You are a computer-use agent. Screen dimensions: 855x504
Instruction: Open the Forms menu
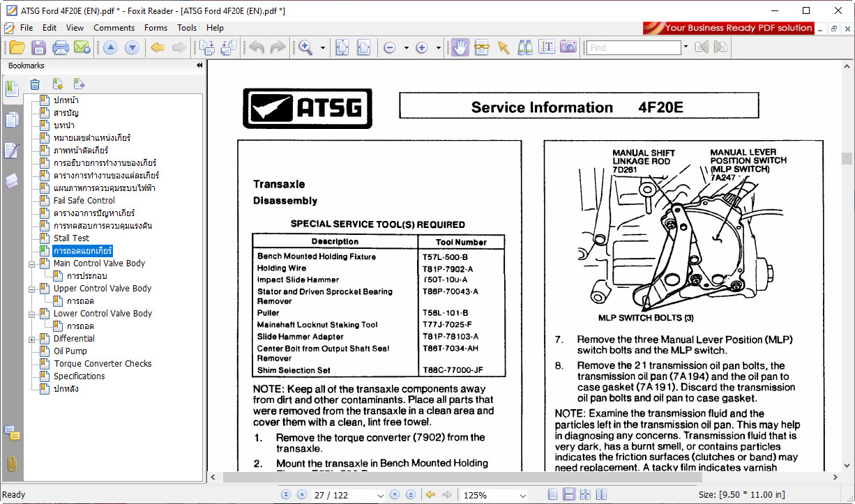[x=156, y=28]
